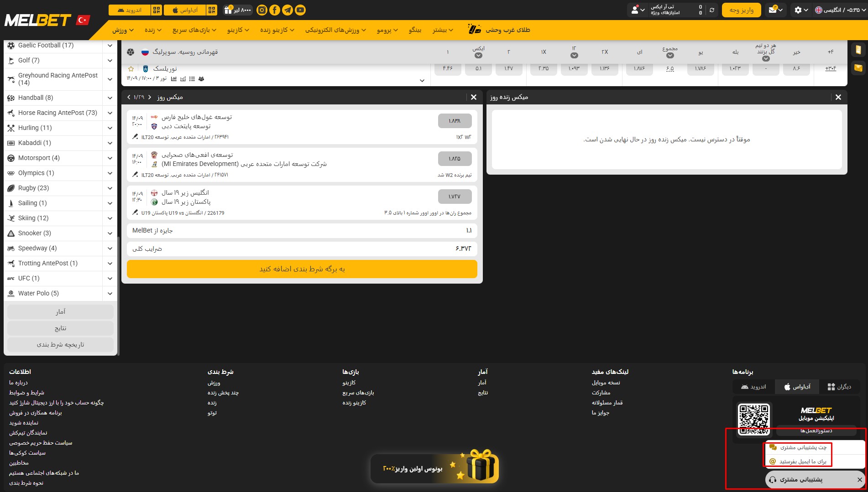Click the Motorsport icon in sidebar

click(11, 158)
